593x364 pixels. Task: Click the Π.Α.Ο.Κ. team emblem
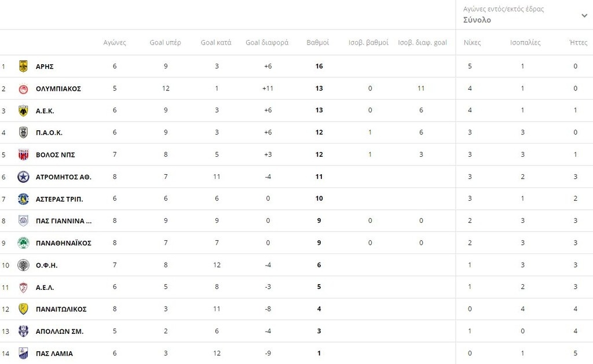[x=23, y=133]
